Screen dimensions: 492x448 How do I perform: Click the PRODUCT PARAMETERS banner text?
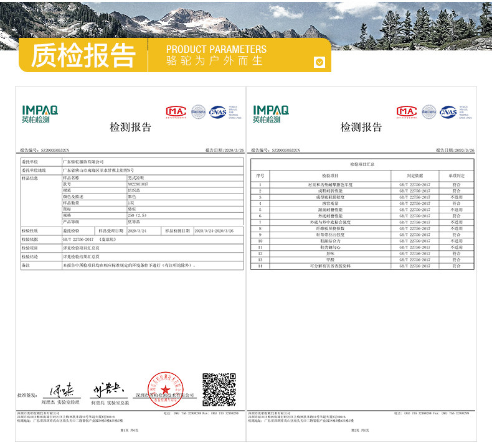tap(216, 49)
